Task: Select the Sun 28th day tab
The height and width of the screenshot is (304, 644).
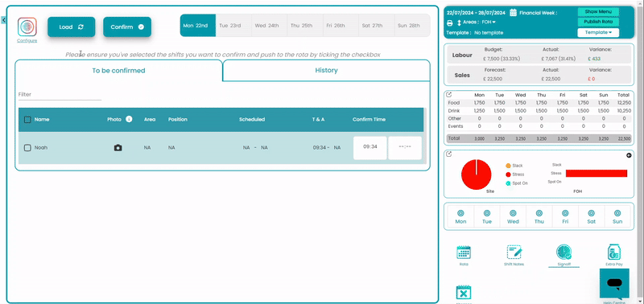Action: point(412,26)
